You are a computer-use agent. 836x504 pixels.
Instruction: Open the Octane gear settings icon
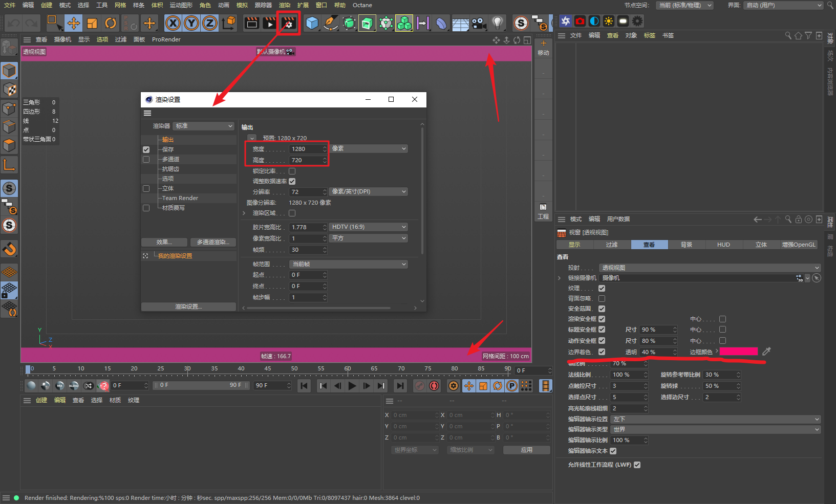pyautogui.click(x=637, y=21)
